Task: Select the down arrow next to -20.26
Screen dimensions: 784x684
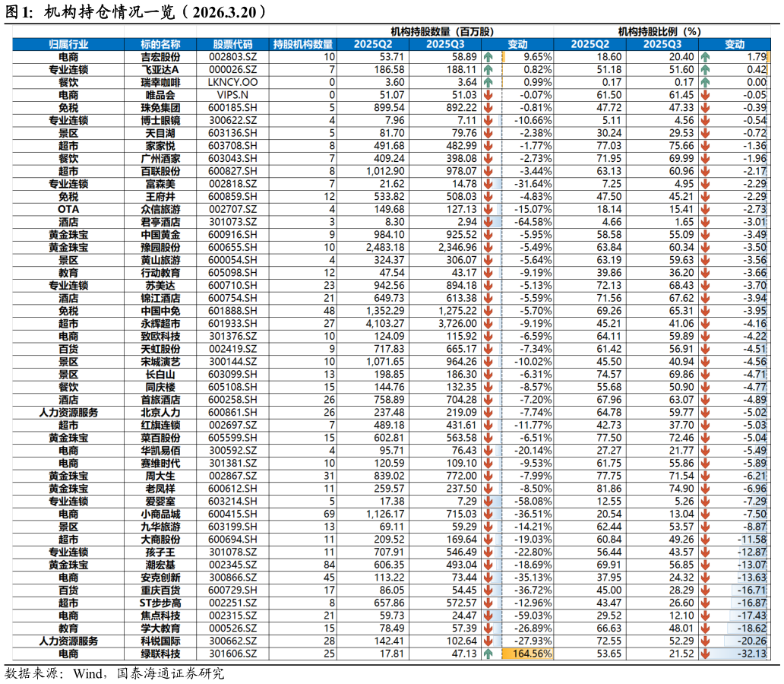Action: pos(705,641)
